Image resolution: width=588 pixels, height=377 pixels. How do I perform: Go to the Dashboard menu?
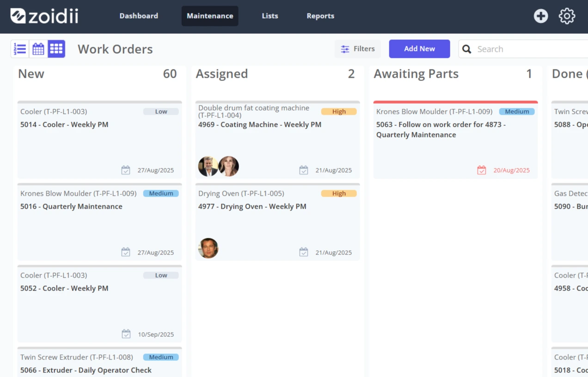(139, 16)
